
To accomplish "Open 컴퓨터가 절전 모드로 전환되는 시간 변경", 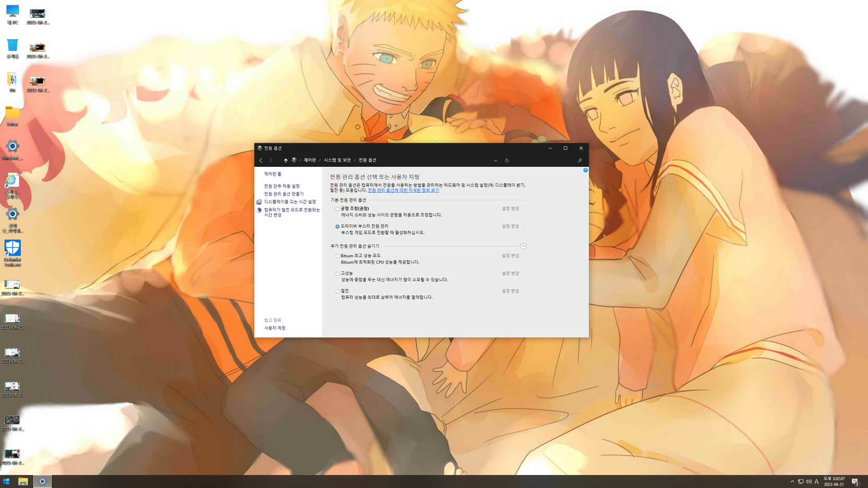I will [x=292, y=212].
